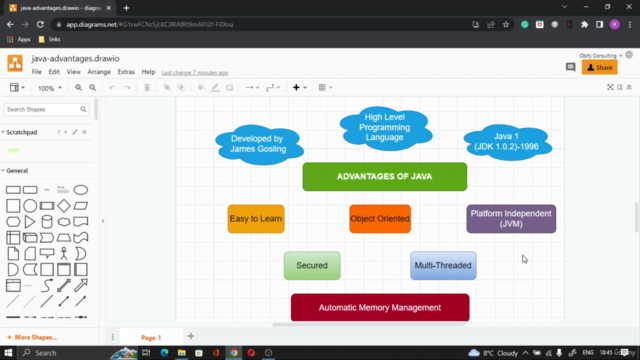Select the cylinder shape in General

tap(47, 222)
